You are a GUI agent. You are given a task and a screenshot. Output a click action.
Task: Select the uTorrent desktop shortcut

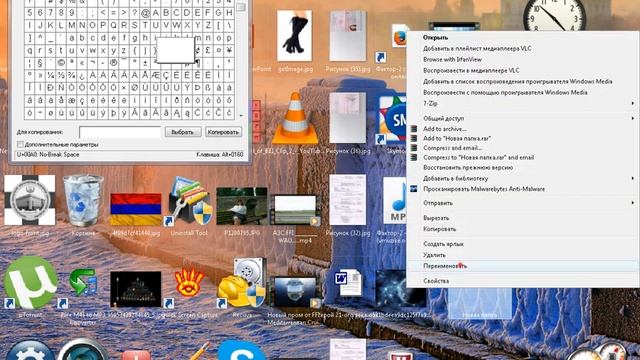tap(31, 282)
